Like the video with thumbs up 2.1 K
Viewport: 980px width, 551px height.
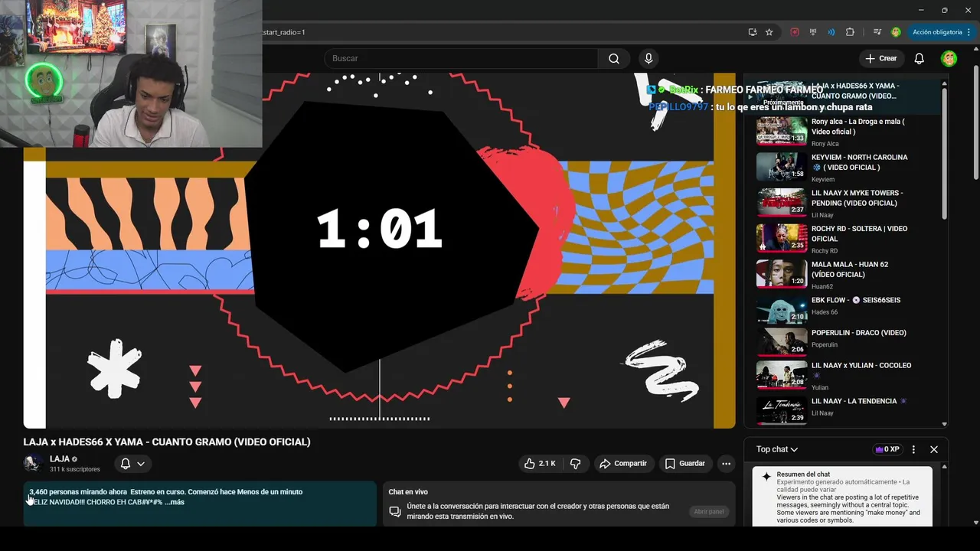540,464
